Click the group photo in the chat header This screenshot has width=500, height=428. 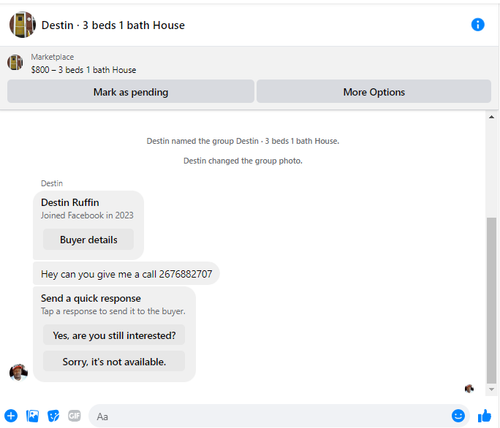pyautogui.click(x=22, y=25)
